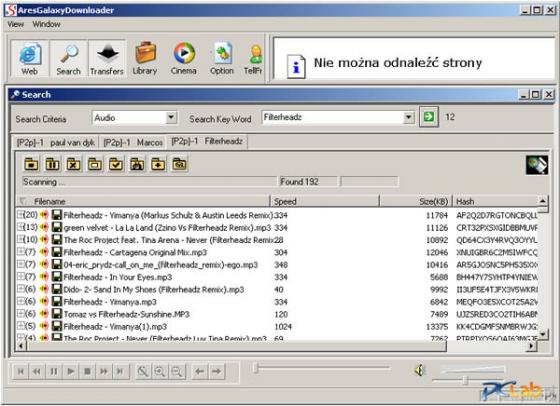Switch to the Marcos search tab
The image size is (560, 406).
pos(133,142)
